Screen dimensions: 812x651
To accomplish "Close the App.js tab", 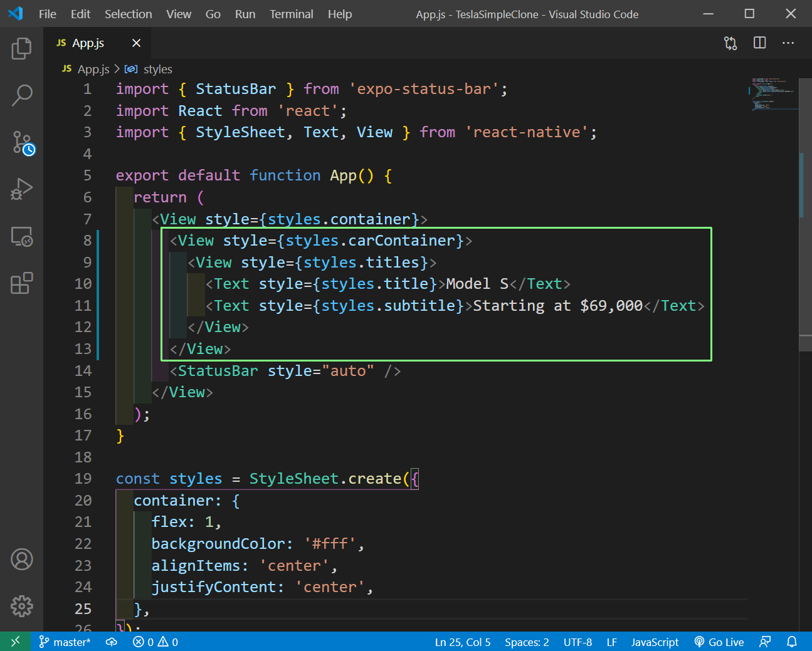I will [x=136, y=43].
